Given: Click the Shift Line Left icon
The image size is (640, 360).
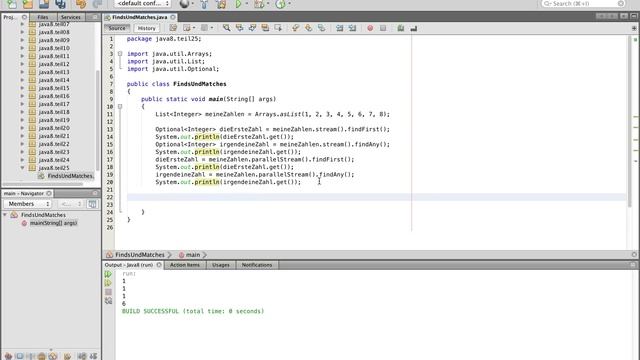Looking at the screenshot, I should coord(339,28).
